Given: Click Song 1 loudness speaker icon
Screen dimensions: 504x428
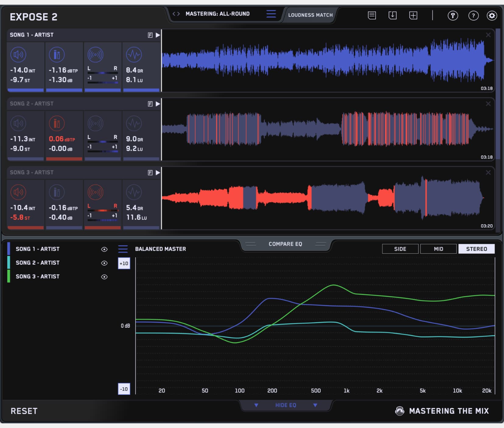Looking at the screenshot, I should (18, 55).
